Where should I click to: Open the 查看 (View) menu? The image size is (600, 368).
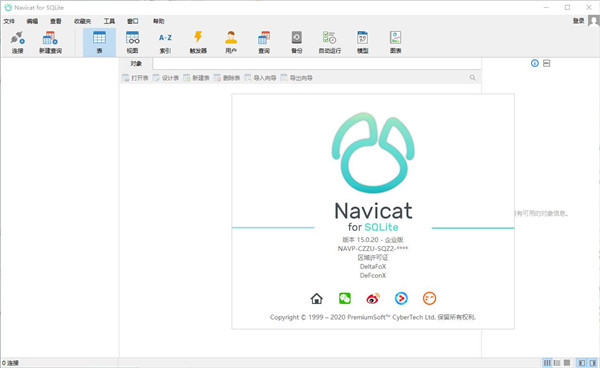tap(55, 21)
